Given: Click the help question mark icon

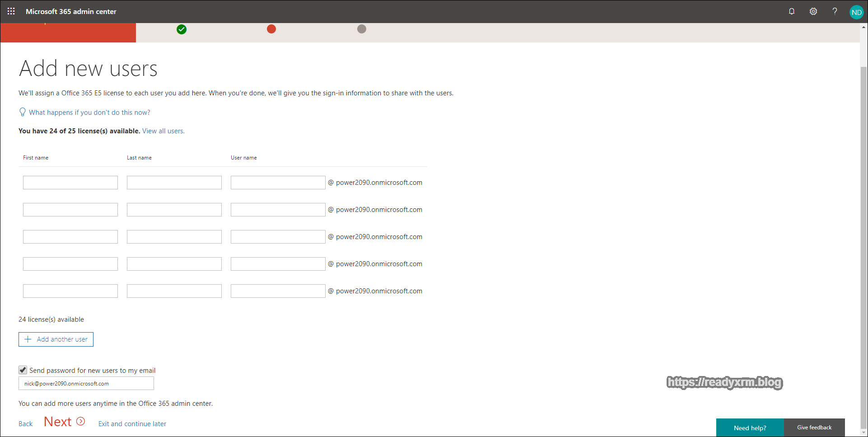Looking at the screenshot, I should 835,11.
